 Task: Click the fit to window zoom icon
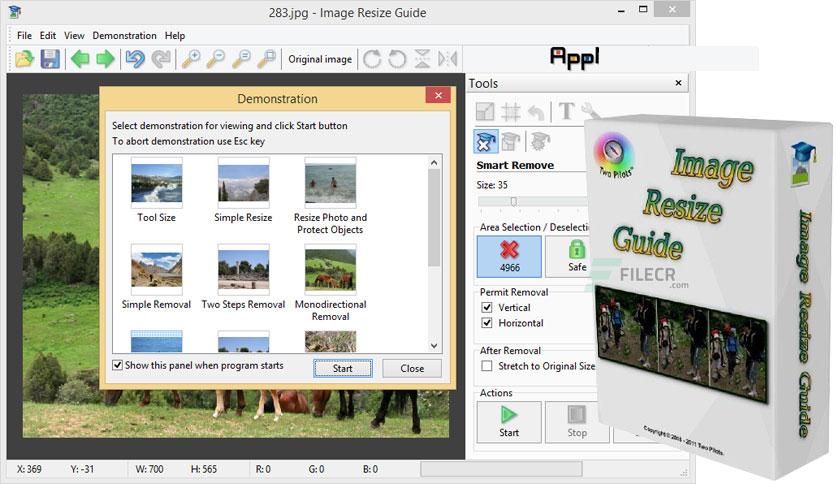(x=267, y=59)
